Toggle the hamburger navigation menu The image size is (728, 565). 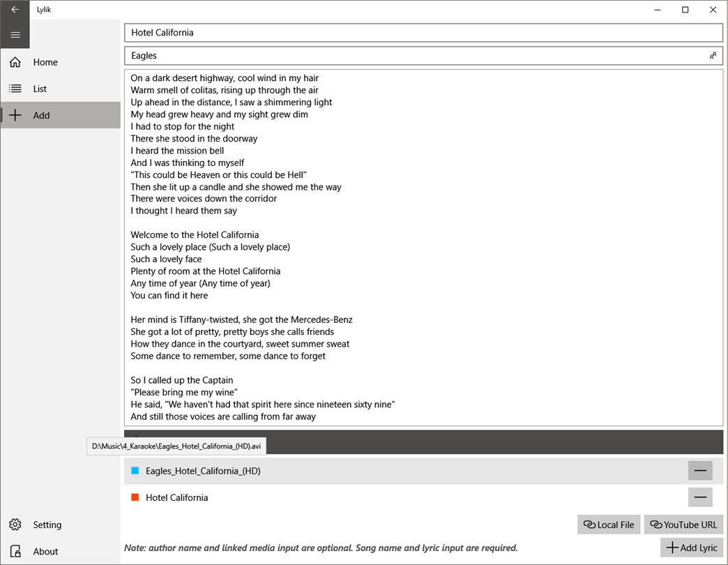point(15,35)
